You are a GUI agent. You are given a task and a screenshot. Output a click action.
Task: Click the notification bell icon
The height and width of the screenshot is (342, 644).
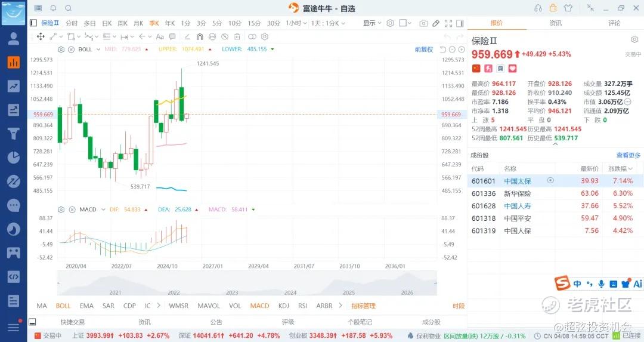click(53, 8)
